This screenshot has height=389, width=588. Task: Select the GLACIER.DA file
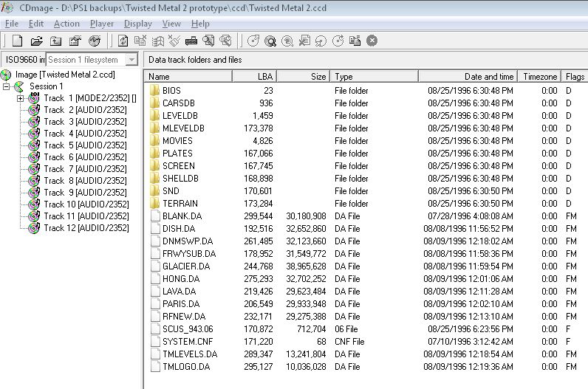(x=366, y=266)
